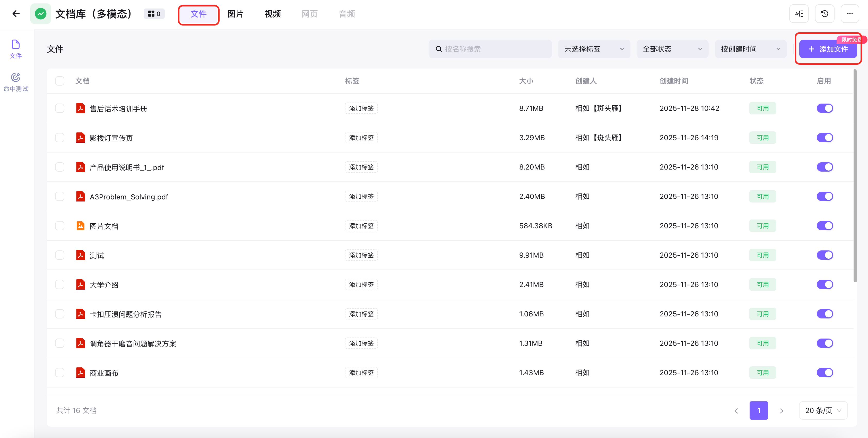
Task: Focus the 按名称搜索 search field
Action: coord(495,49)
